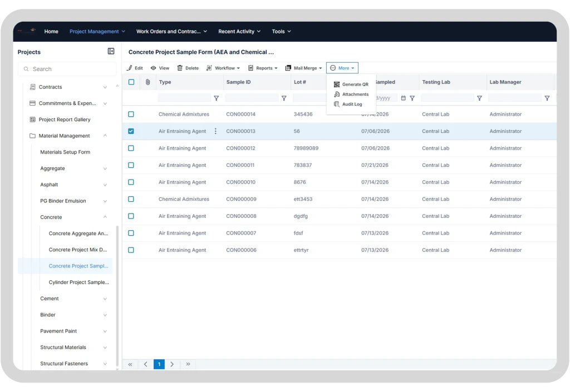
Task: Click the Lab Manager column filter icon
Action: tap(547, 98)
